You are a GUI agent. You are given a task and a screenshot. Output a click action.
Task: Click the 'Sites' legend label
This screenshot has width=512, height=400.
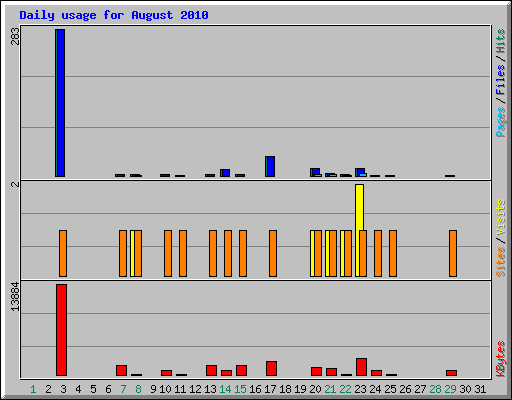pos(500,262)
